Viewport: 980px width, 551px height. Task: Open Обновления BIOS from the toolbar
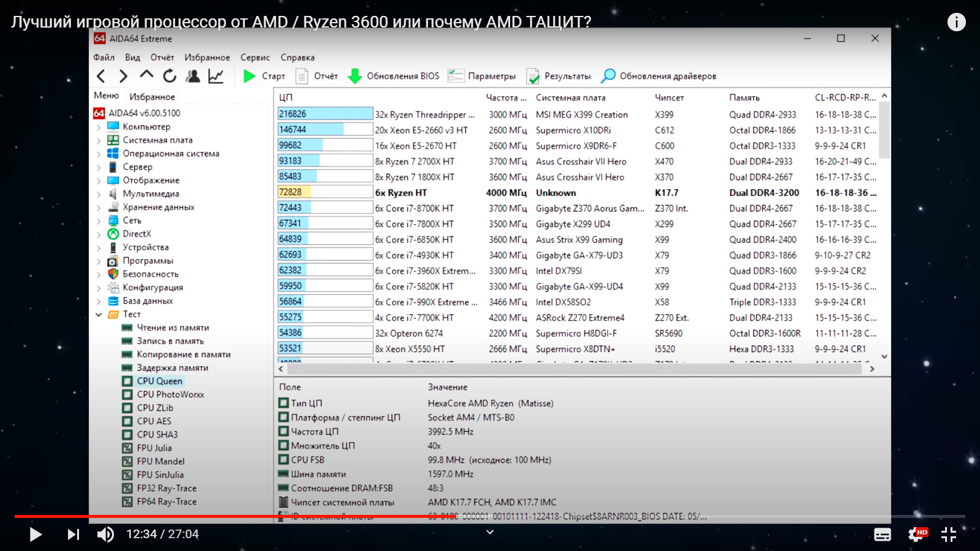(393, 76)
